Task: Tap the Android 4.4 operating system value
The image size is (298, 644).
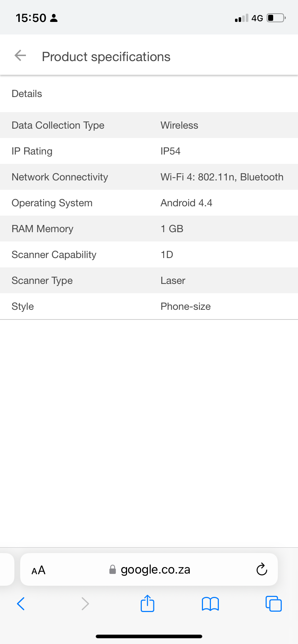Action: point(186,203)
